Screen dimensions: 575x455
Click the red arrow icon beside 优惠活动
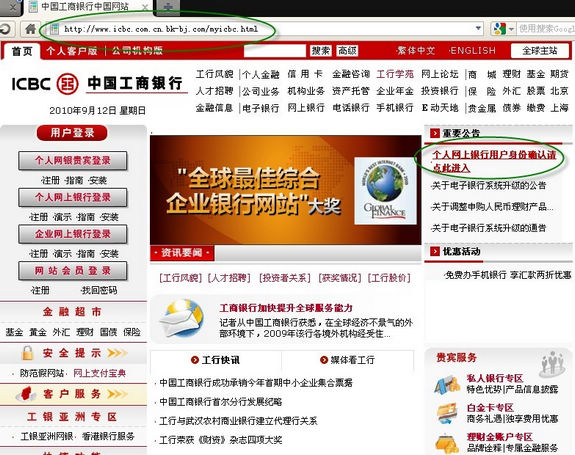[x=435, y=251]
